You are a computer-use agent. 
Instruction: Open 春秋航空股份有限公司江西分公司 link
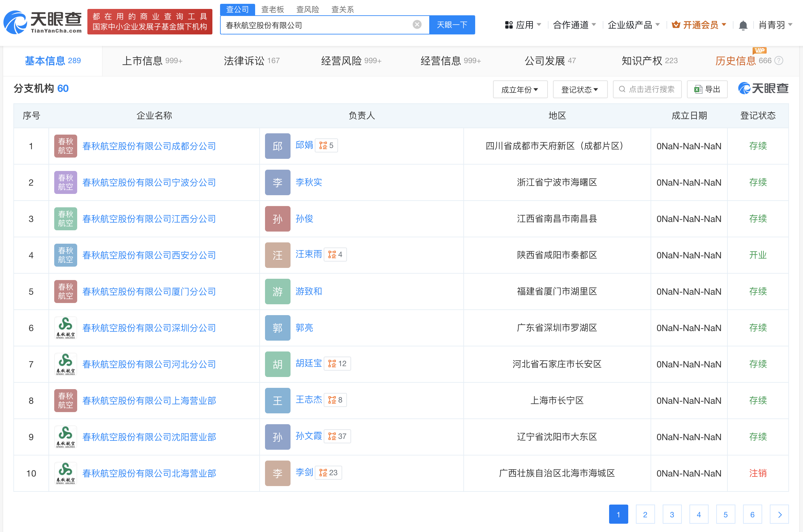tap(149, 219)
